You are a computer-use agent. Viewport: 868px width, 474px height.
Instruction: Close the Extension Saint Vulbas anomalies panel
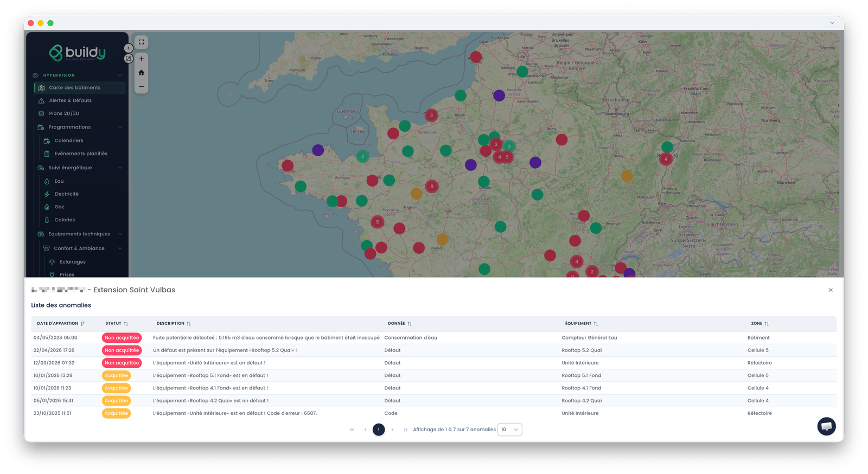[x=831, y=290]
